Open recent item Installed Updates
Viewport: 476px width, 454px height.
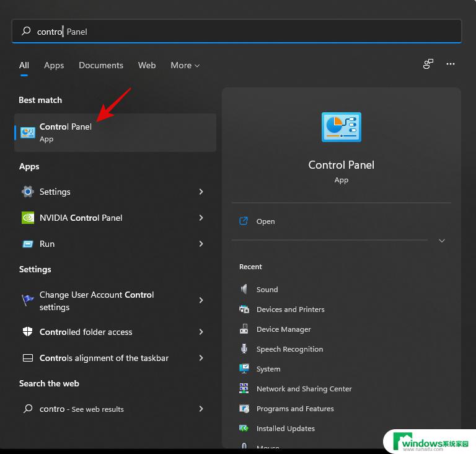click(x=285, y=429)
